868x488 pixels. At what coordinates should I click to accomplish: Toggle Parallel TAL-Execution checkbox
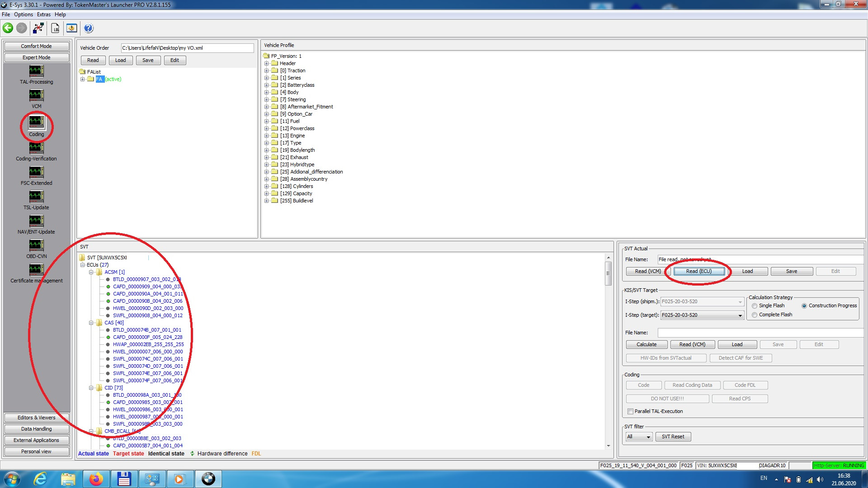[630, 411]
